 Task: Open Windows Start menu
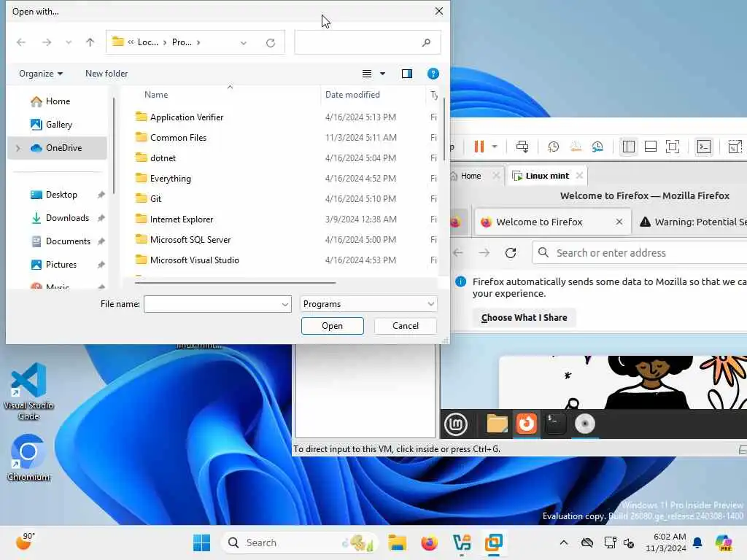[201, 542]
